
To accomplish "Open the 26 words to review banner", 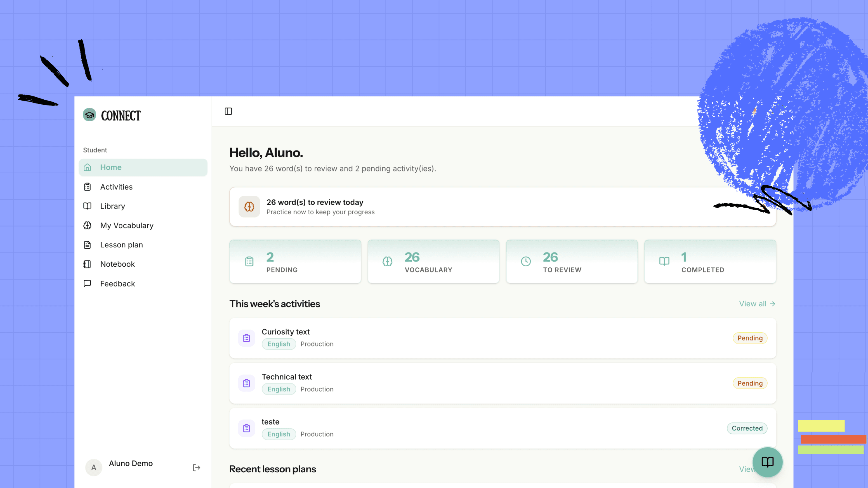I will [x=503, y=206].
